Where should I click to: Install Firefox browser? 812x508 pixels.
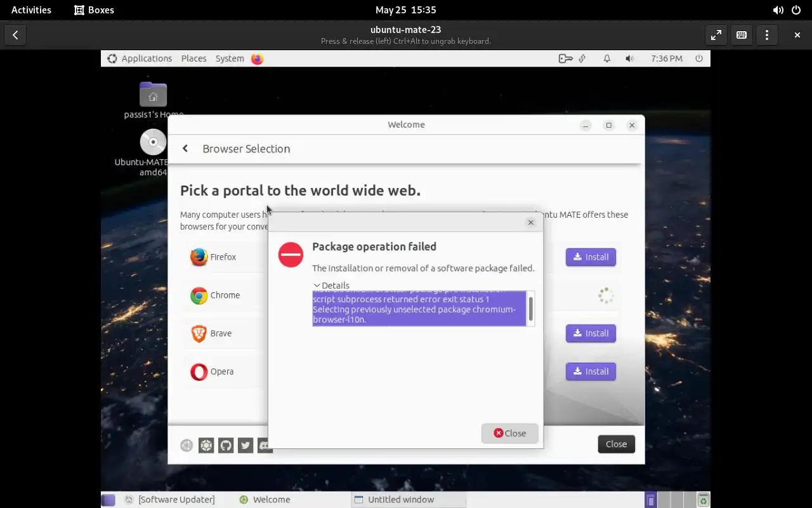[x=591, y=257]
